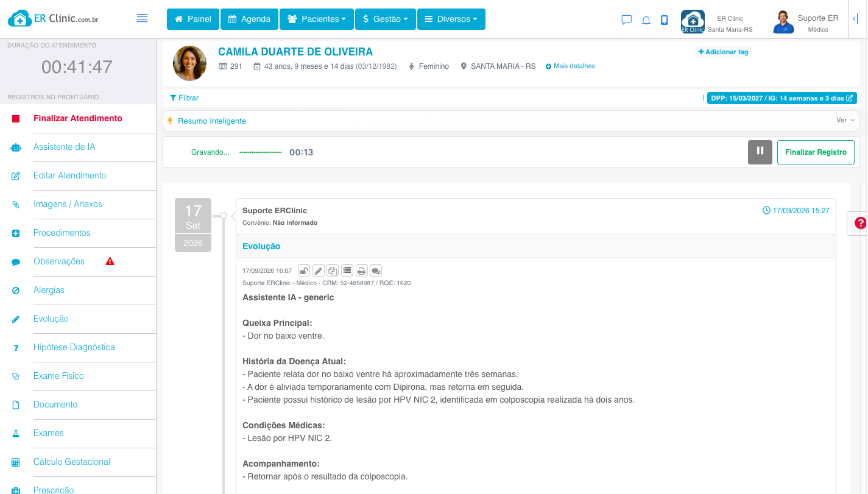Click the edit icon on the DPP badge
Image resolution: width=868 pixels, height=494 pixels.
[x=850, y=98]
